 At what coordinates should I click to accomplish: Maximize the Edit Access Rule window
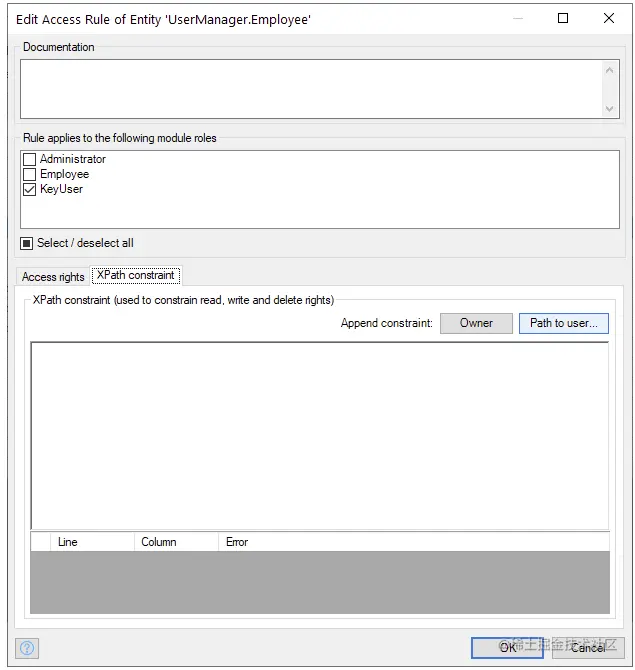tap(563, 18)
